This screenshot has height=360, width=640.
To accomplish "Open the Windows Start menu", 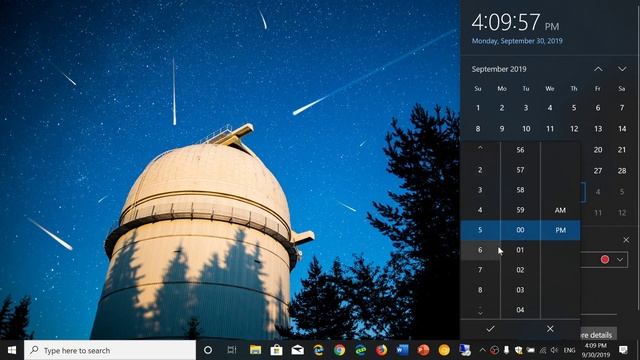I will click(x=12, y=350).
